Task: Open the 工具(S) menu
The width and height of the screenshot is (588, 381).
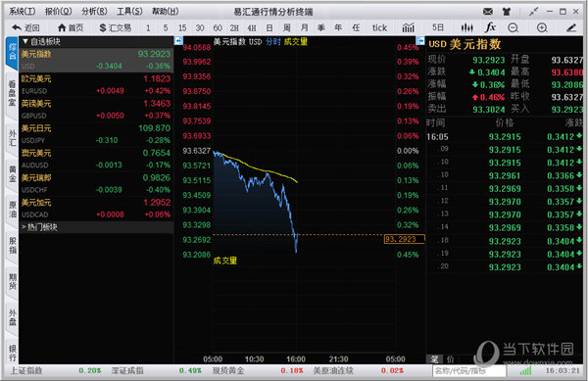Action: click(x=129, y=11)
